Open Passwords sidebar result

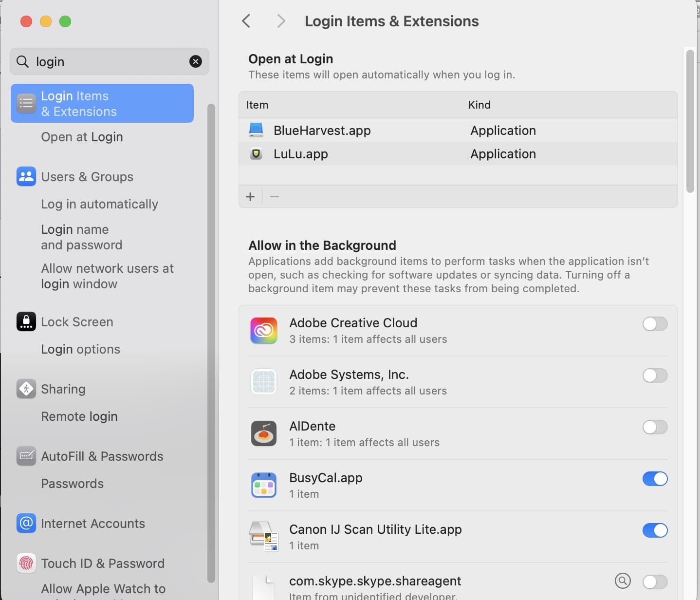tap(72, 484)
